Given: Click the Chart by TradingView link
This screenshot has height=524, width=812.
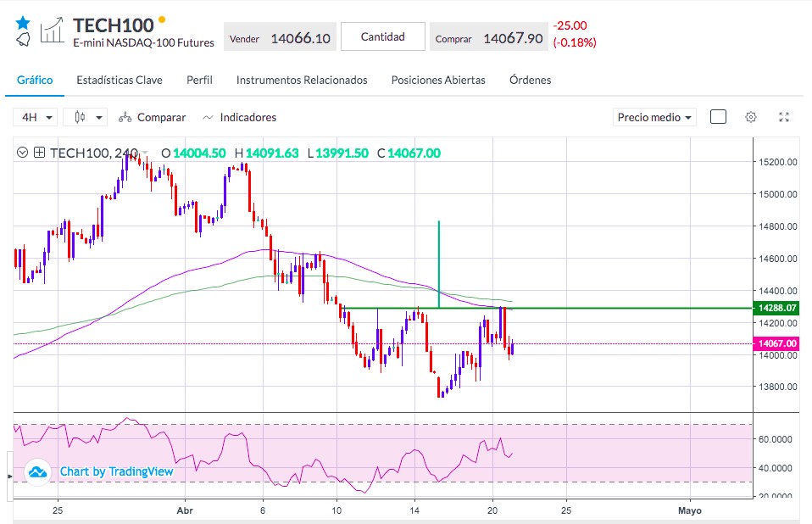Looking at the screenshot, I should (x=116, y=471).
